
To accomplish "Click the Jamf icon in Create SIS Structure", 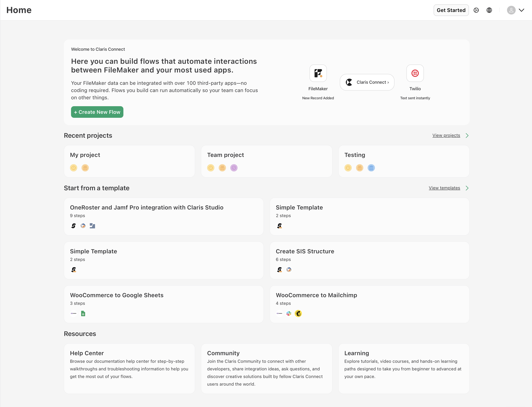I will pyautogui.click(x=288, y=270).
